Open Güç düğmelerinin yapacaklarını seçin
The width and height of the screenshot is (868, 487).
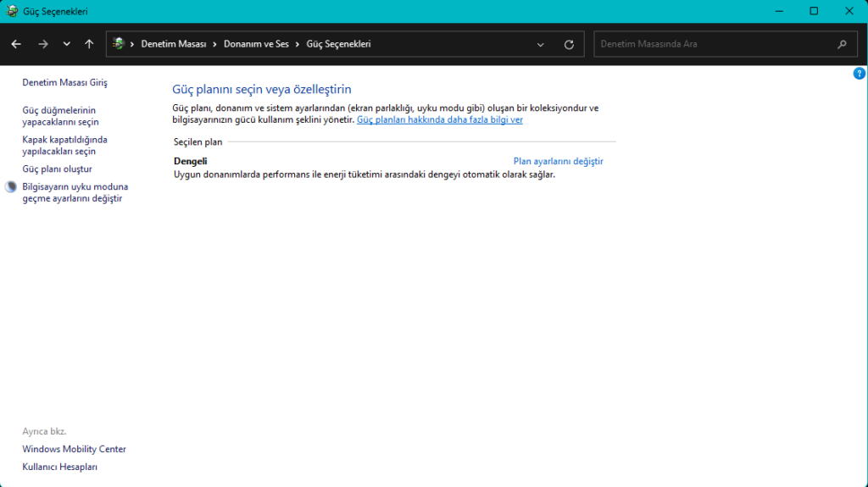pyautogui.click(x=60, y=116)
